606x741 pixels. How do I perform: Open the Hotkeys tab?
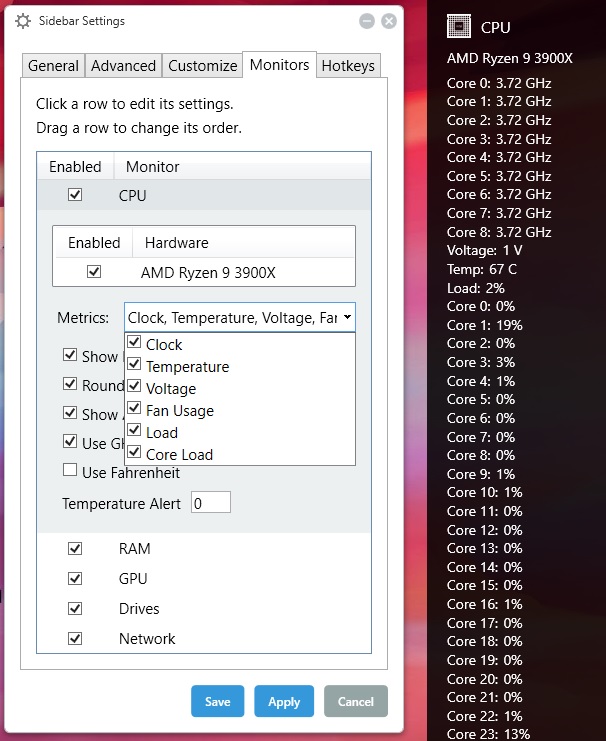348,65
